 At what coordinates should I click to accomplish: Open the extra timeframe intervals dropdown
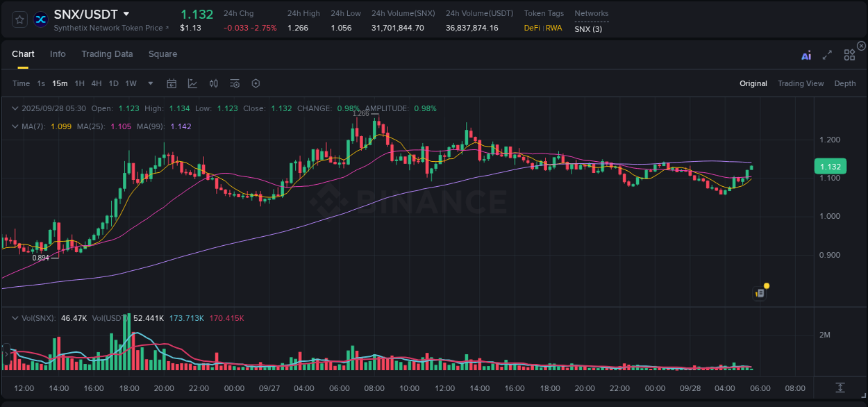point(149,83)
